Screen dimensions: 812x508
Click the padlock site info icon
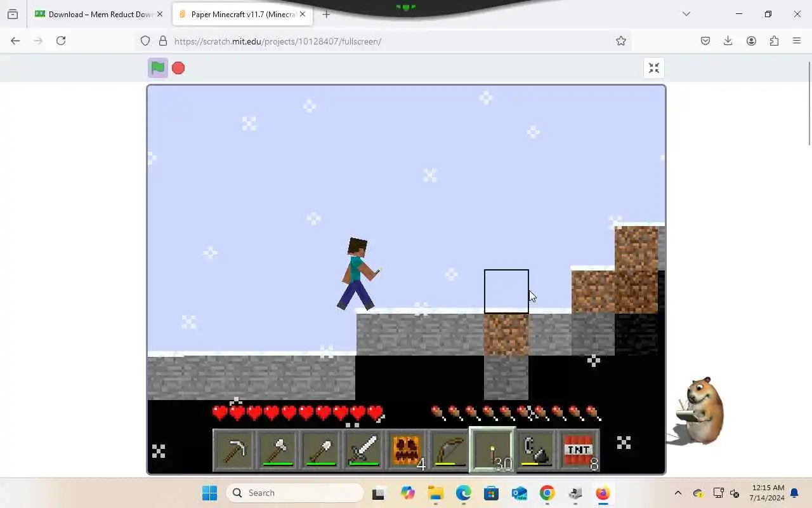point(163,41)
